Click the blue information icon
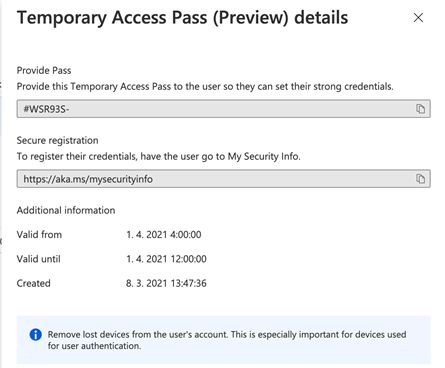445x368 pixels. pos(36,334)
